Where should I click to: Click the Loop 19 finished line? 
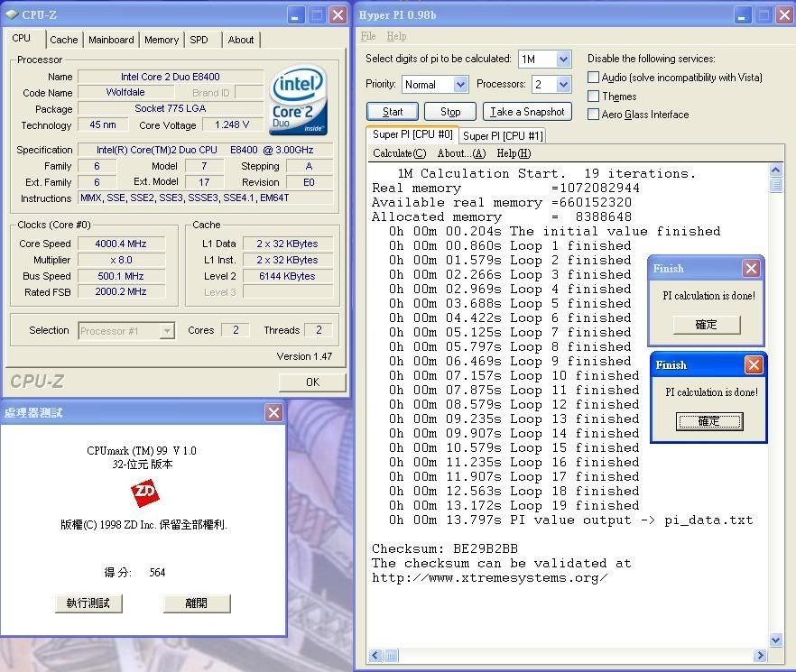pyautogui.click(x=514, y=505)
